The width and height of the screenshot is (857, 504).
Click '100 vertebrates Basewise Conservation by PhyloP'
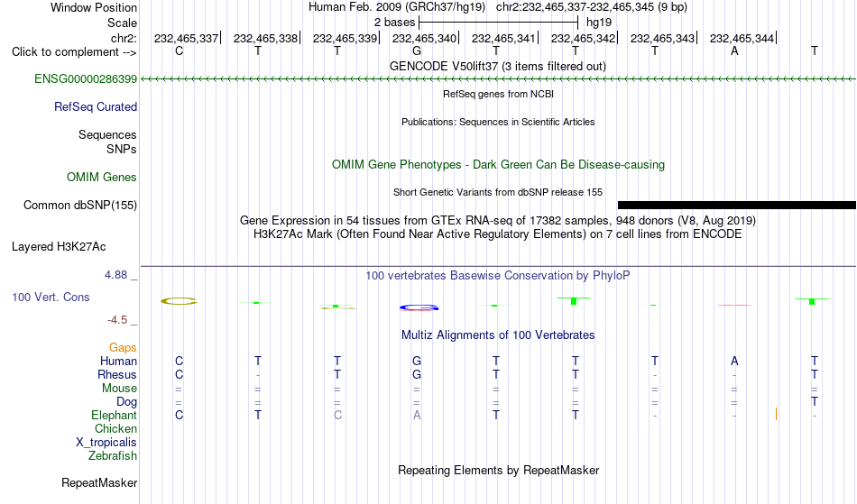[498, 275]
